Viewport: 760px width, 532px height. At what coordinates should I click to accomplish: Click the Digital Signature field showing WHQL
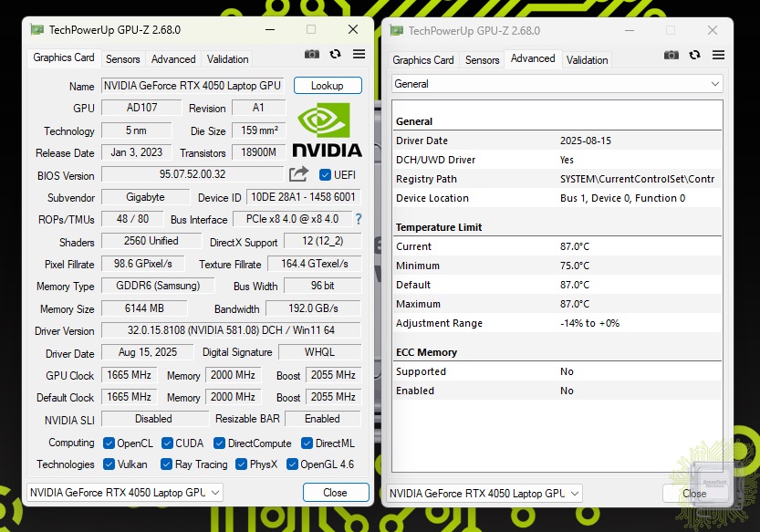320,352
